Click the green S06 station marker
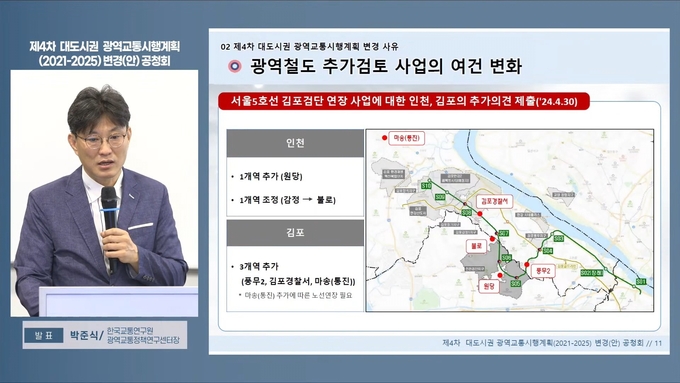 506,258
